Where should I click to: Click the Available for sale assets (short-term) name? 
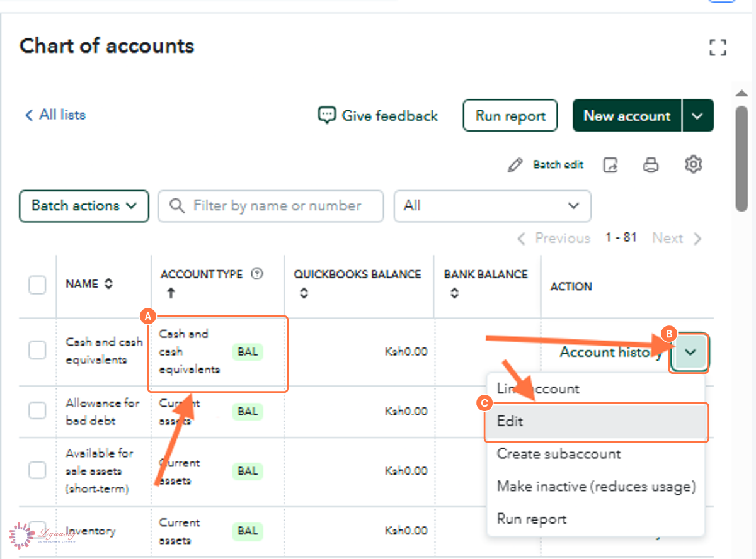point(99,471)
